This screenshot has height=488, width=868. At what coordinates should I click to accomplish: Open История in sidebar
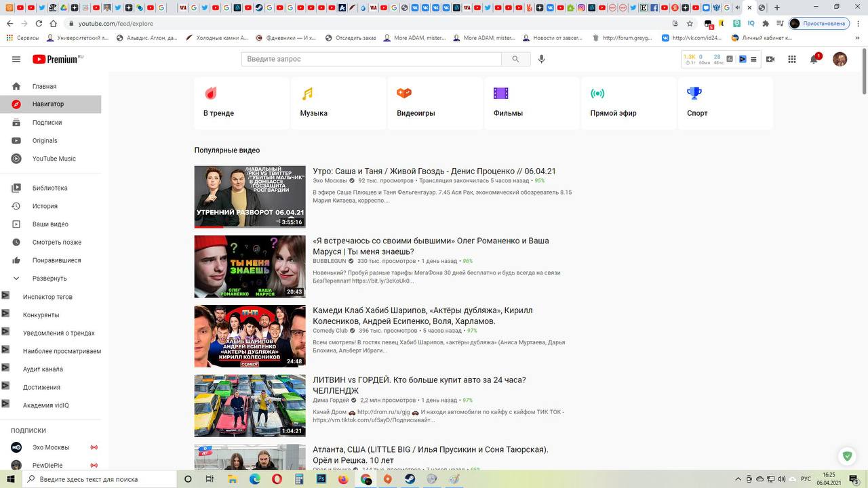point(51,206)
